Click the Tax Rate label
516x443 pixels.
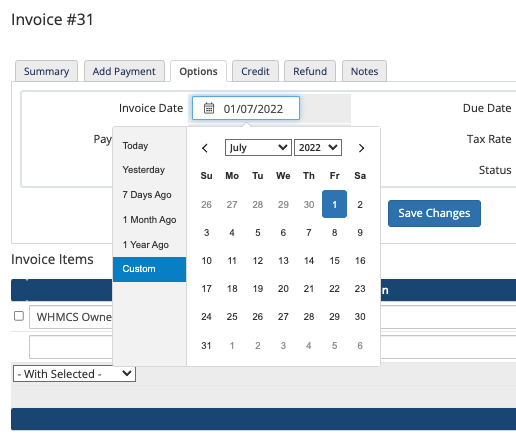(489, 139)
